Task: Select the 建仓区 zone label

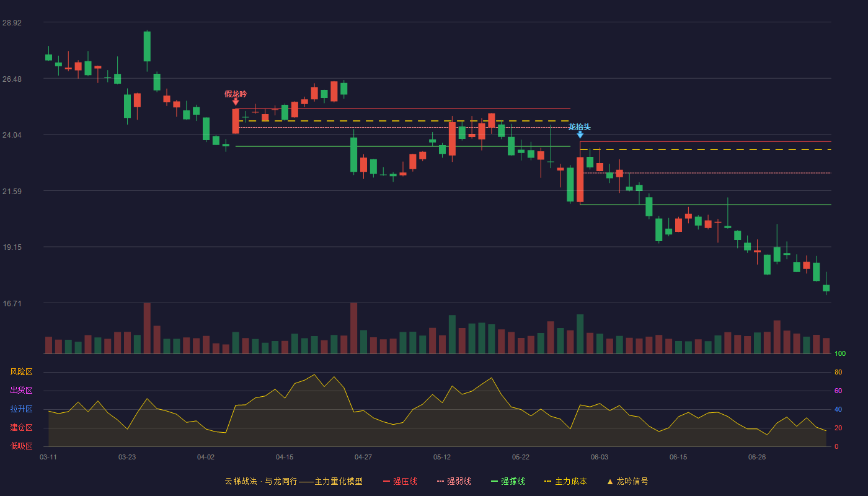Action: click(x=21, y=428)
